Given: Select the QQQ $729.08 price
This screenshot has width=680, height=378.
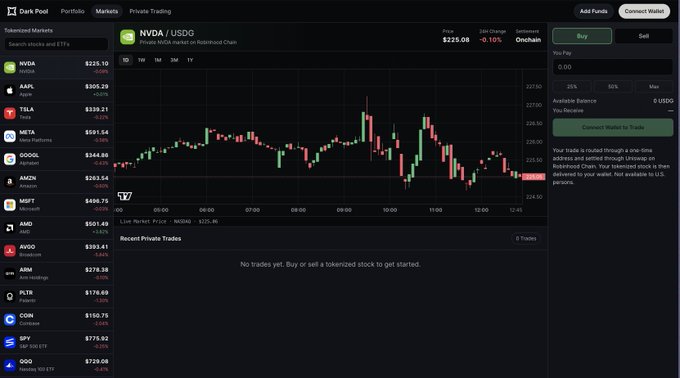Looking at the screenshot, I should click(x=97, y=362).
